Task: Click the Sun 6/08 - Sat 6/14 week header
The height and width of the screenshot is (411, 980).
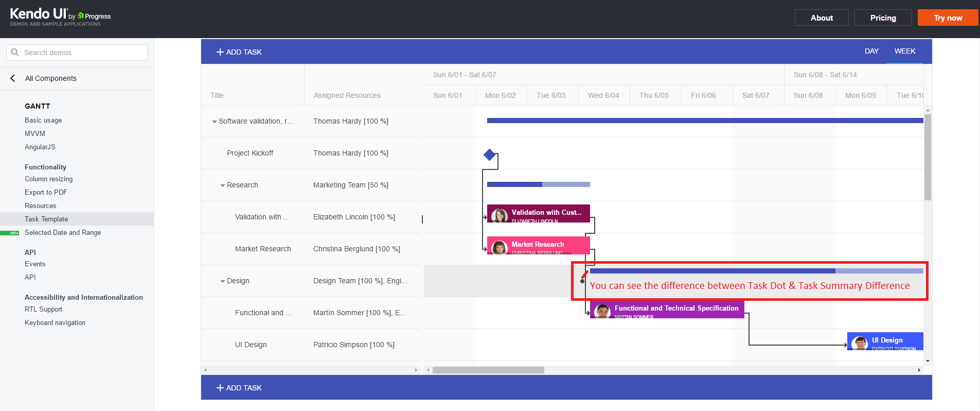Action: click(854, 75)
